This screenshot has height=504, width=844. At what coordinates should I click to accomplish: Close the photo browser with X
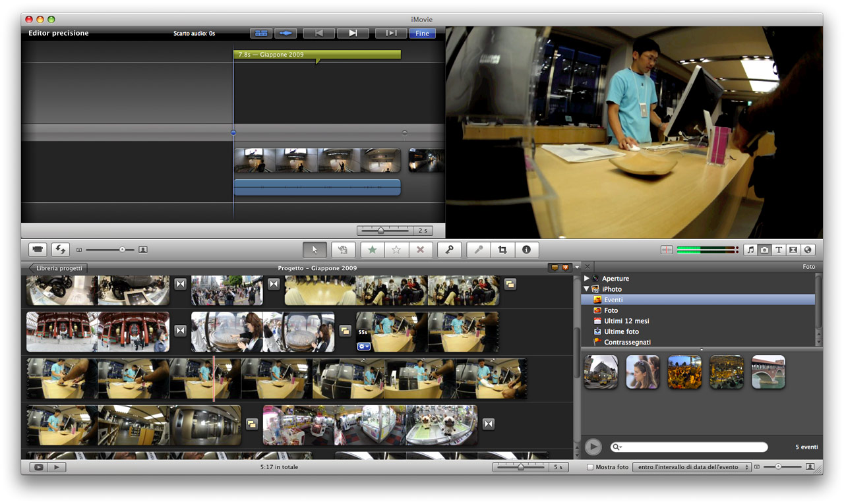tap(588, 267)
